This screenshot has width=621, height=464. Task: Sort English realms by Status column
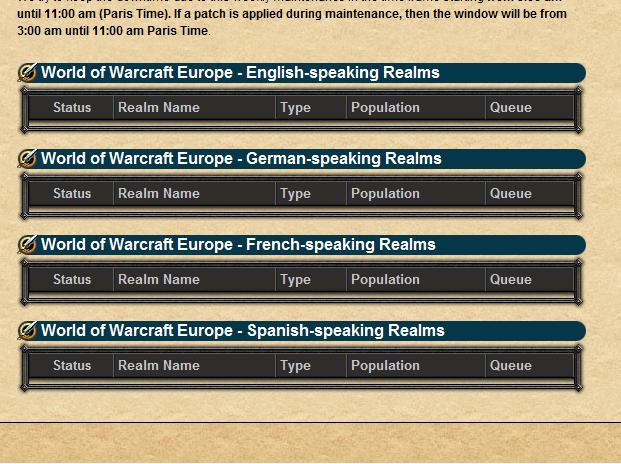[72, 107]
